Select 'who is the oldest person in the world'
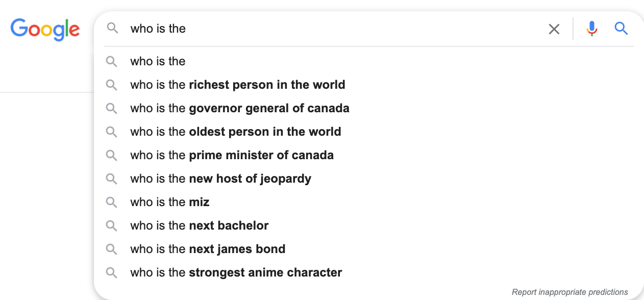The image size is (644, 300). point(236,132)
